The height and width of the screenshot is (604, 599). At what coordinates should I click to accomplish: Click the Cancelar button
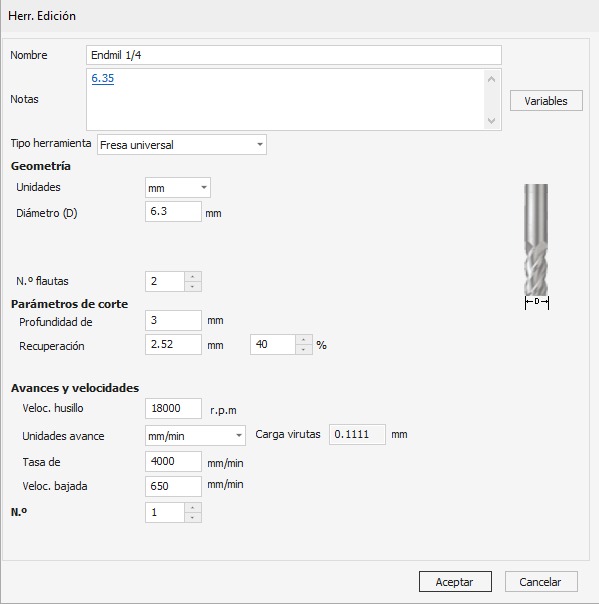pos(541,581)
